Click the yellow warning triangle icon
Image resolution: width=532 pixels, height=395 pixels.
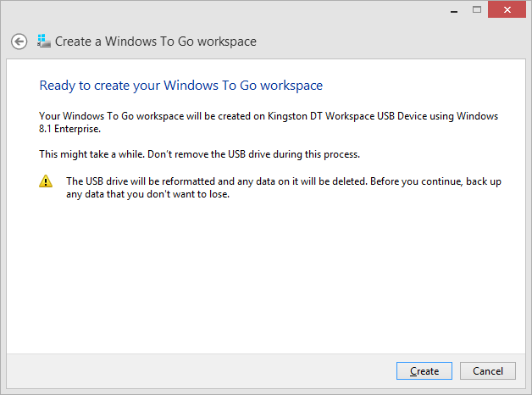tap(46, 181)
